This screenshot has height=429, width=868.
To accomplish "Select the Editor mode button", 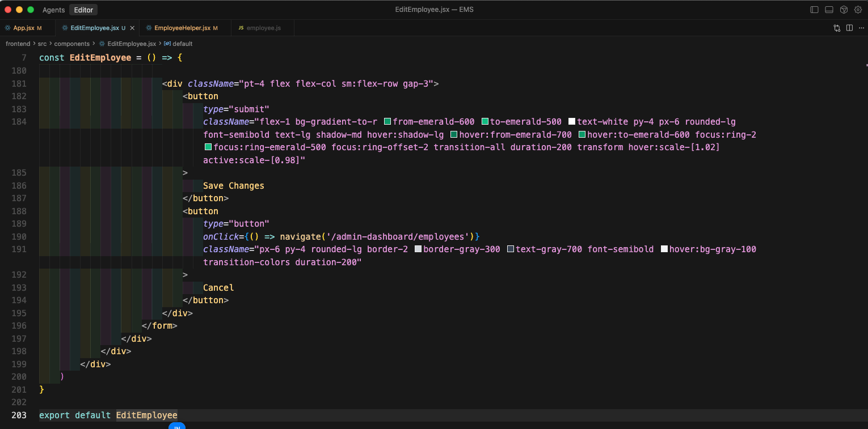I will [83, 10].
